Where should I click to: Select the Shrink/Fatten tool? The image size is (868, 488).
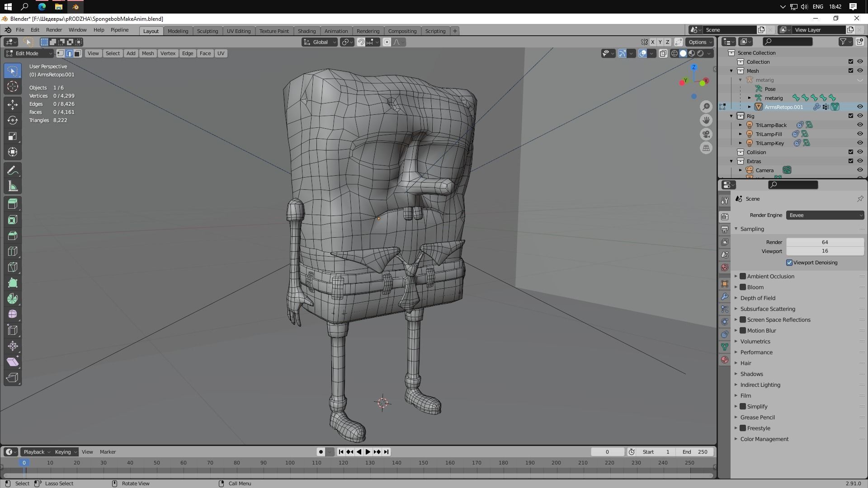(x=13, y=346)
